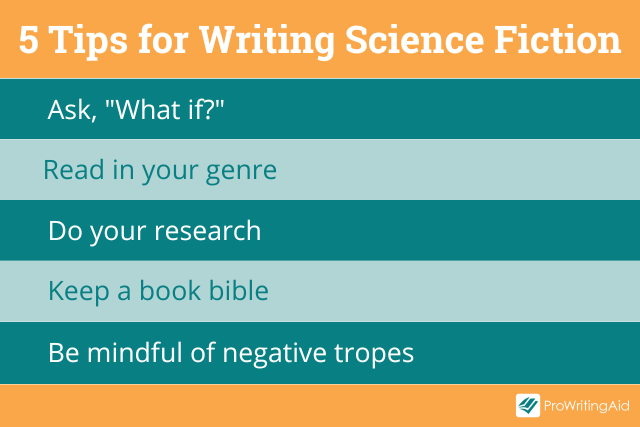
Task: Click the word "negative" in the last tip
Action: pyautogui.click(x=274, y=354)
